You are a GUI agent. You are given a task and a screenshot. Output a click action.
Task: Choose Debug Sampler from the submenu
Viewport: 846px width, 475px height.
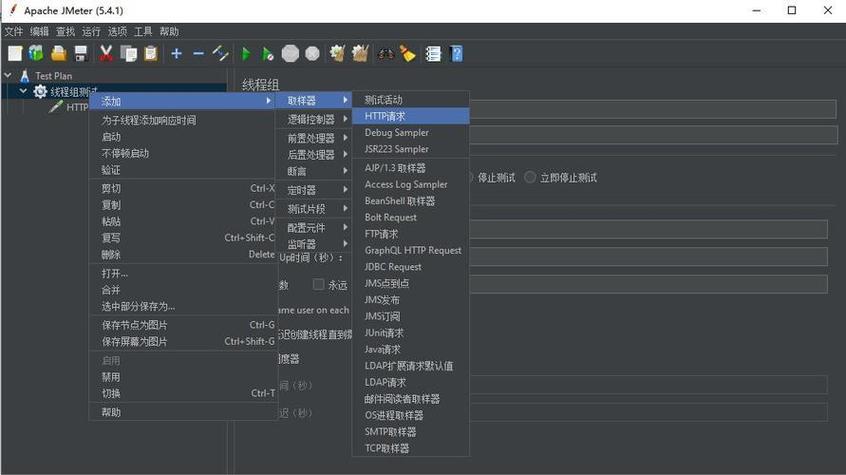click(411, 132)
